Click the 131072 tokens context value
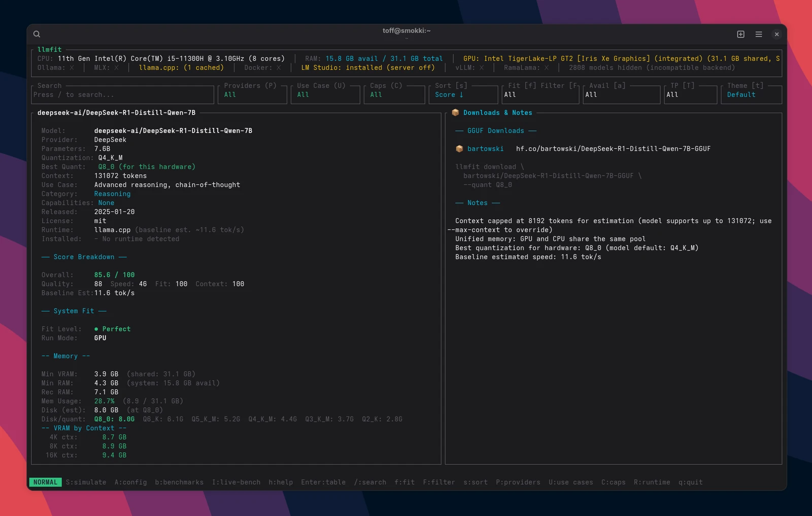The image size is (812, 516). (120, 176)
